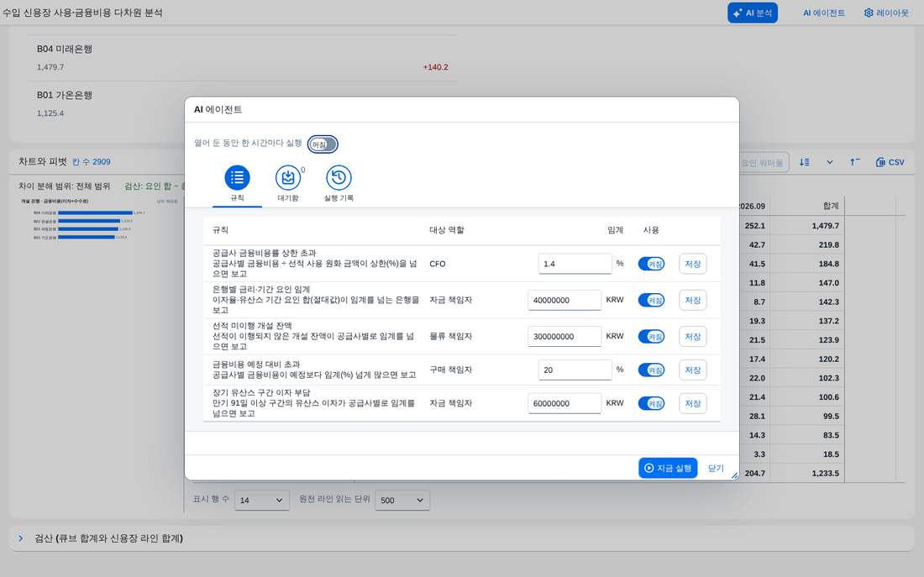Click the 219.8 total cell
924x577 pixels.
[828, 244]
